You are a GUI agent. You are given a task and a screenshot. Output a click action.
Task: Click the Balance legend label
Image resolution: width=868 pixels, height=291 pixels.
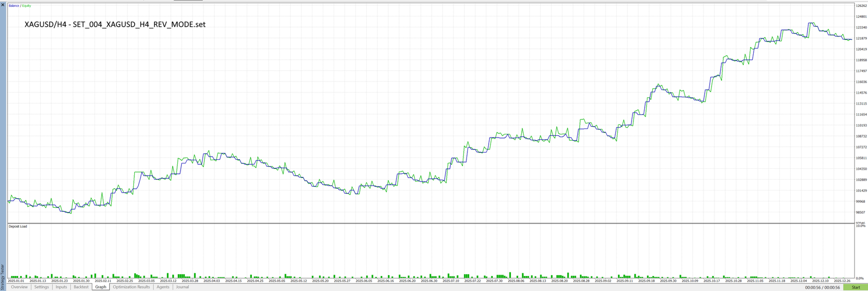[x=14, y=6]
